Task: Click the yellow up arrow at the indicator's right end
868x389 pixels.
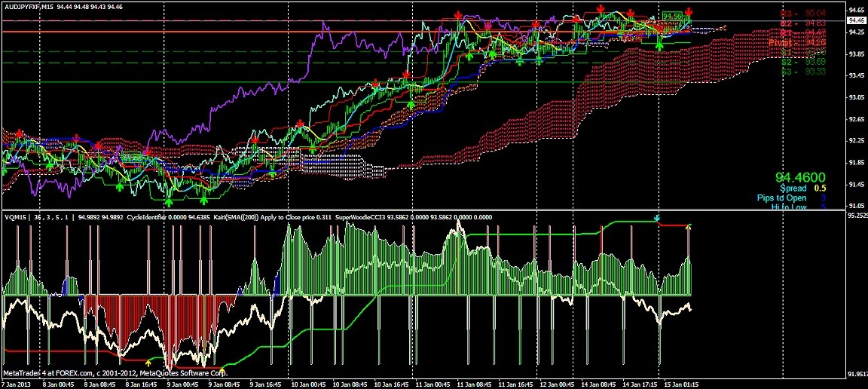Action: point(689,225)
